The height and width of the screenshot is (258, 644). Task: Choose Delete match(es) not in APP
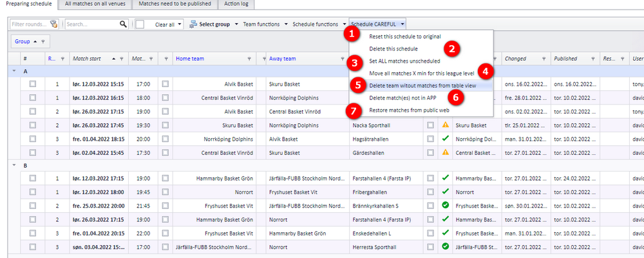[x=421, y=98]
